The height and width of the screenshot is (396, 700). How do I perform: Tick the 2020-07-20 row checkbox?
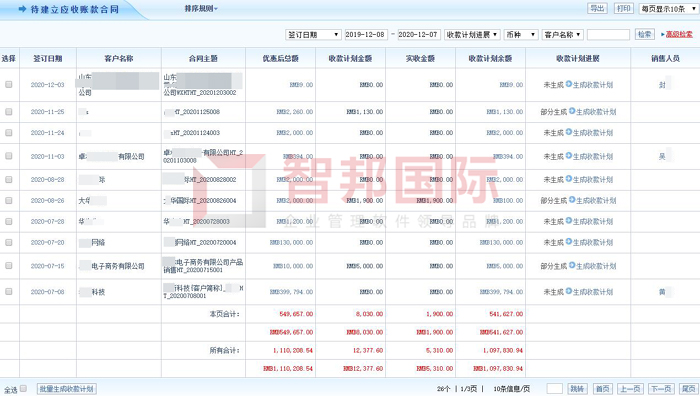(8, 242)
